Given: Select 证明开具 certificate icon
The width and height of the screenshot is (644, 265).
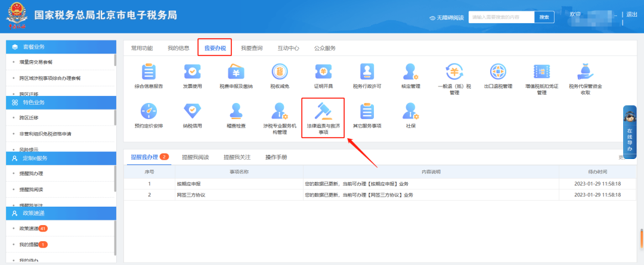Looking at the screenshot, I should click(323, 73).
